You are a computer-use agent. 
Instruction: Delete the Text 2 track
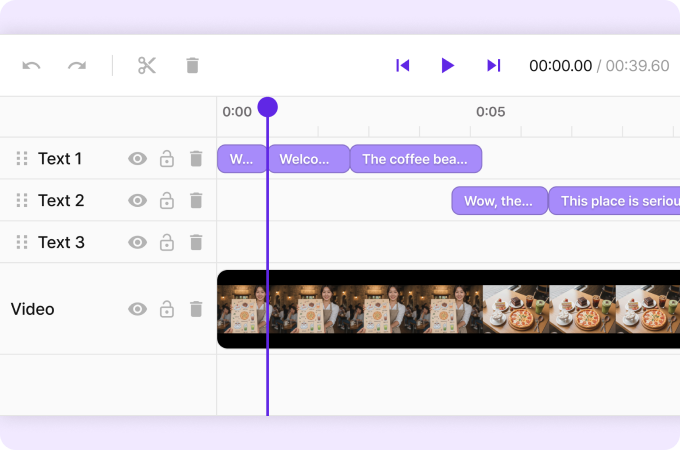click(196, 201)
